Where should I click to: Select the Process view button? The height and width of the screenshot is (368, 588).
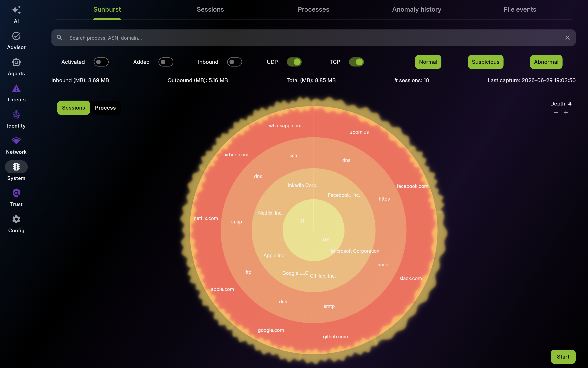point(105,108)
